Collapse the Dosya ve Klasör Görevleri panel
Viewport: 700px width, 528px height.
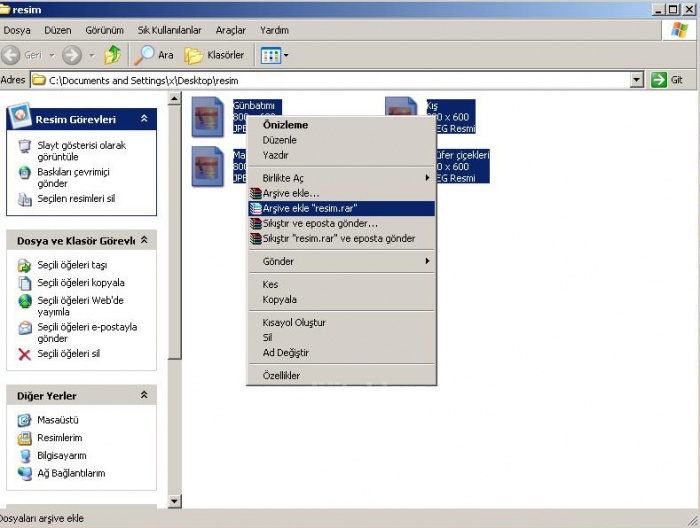click(x=144, y=241)
